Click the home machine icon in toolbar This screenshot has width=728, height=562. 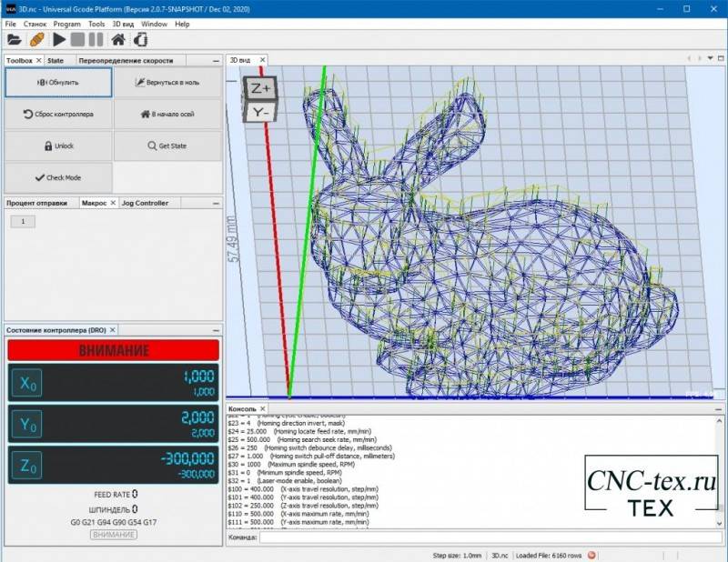(118, 40)
